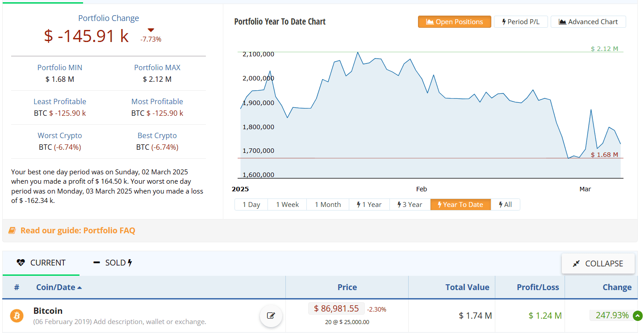Show the Period P/L chart
Screen dimensions: 644x333
point(521,22)
